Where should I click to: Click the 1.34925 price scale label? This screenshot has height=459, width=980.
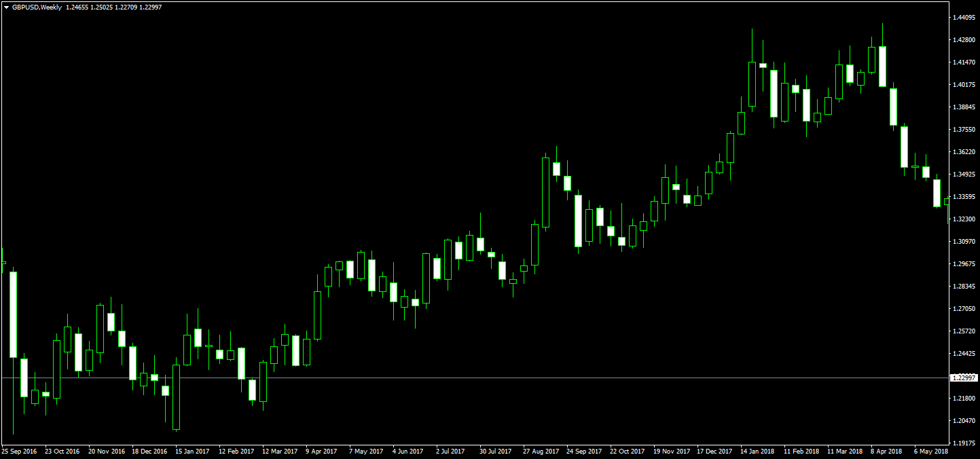964,174
